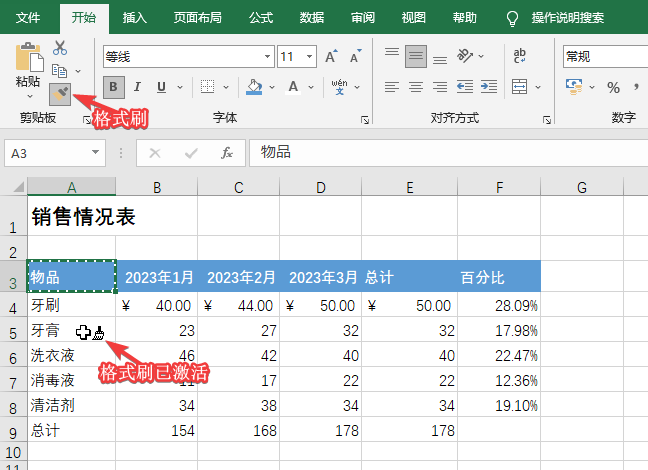648x470 pixels.
Task: Expand the Copy options arrow
Action: (78, 71)
